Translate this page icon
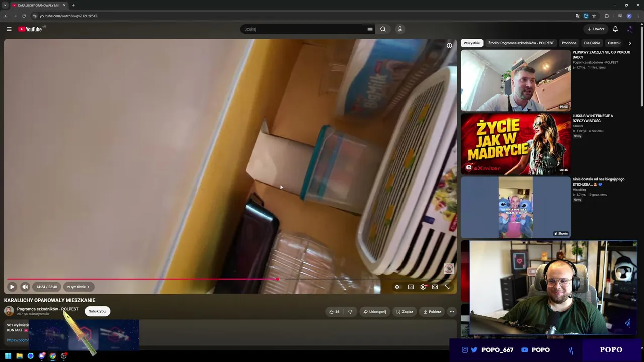The height and width of the screenshot is (362, 644). coord(578,16)
